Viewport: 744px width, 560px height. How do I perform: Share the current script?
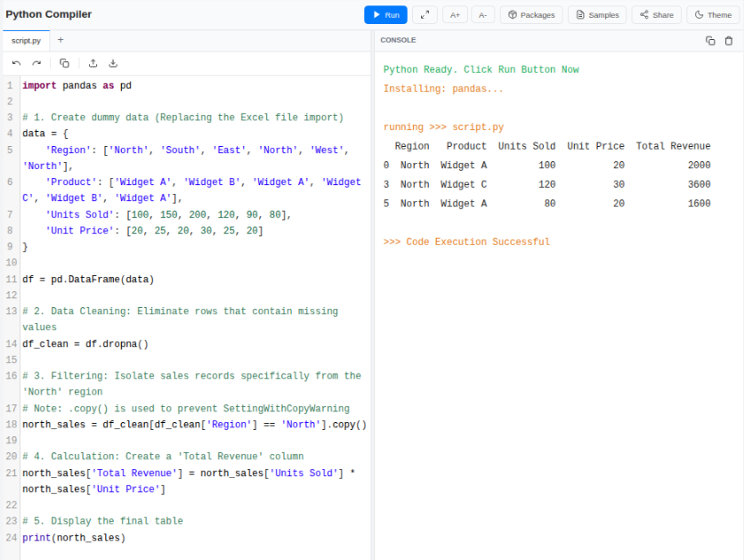click(657, 14)
